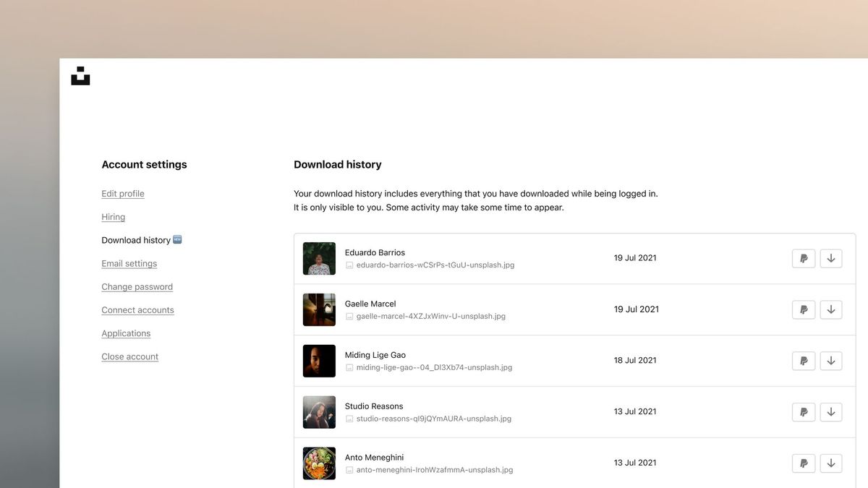Click PayPal icon for Miding Lige Gao
This screenshot has height=488, width=868.
pos(804,361)
